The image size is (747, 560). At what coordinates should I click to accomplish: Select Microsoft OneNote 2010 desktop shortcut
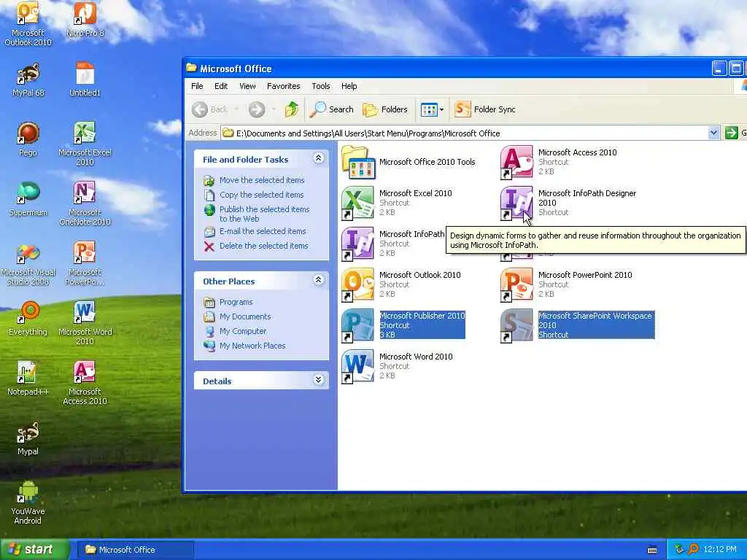(85, 203)
